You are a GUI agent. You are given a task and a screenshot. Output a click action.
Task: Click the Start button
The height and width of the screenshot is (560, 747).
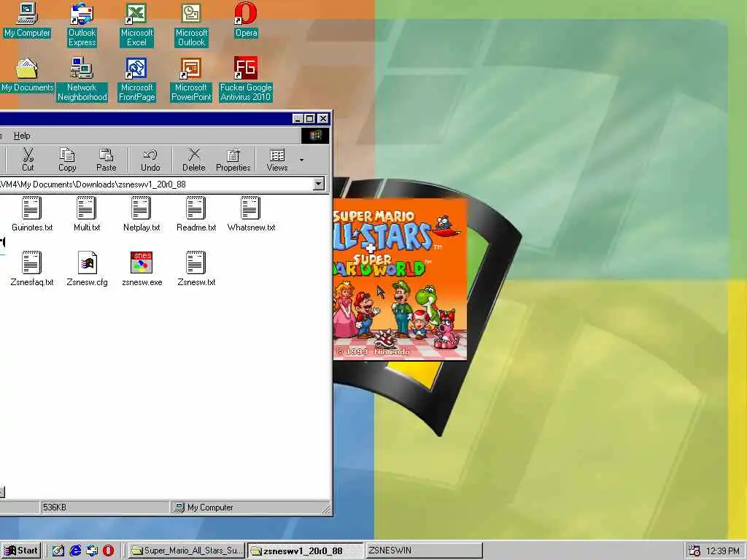pyautogui.click(x=21, y=551)
